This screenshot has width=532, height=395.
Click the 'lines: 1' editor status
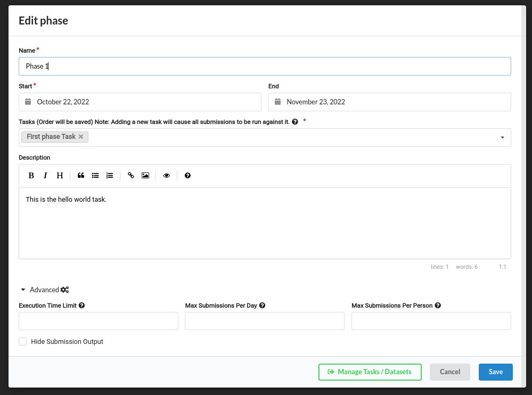[439, 267]
